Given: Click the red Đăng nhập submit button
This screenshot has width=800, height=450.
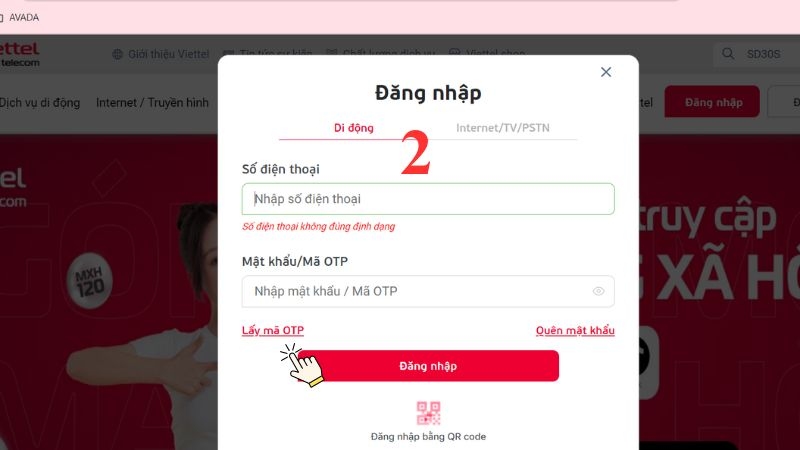Looking at the screenshot, I should pos(428,366).
